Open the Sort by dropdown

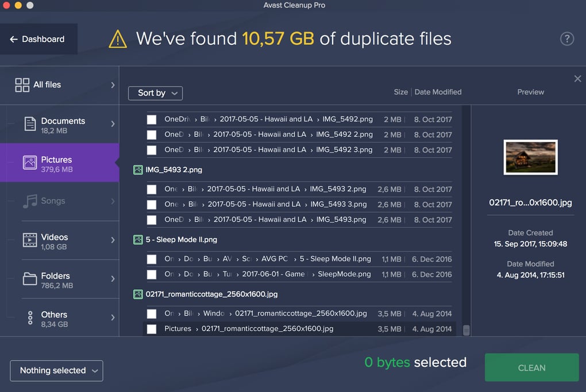click(x=155, y=93)
